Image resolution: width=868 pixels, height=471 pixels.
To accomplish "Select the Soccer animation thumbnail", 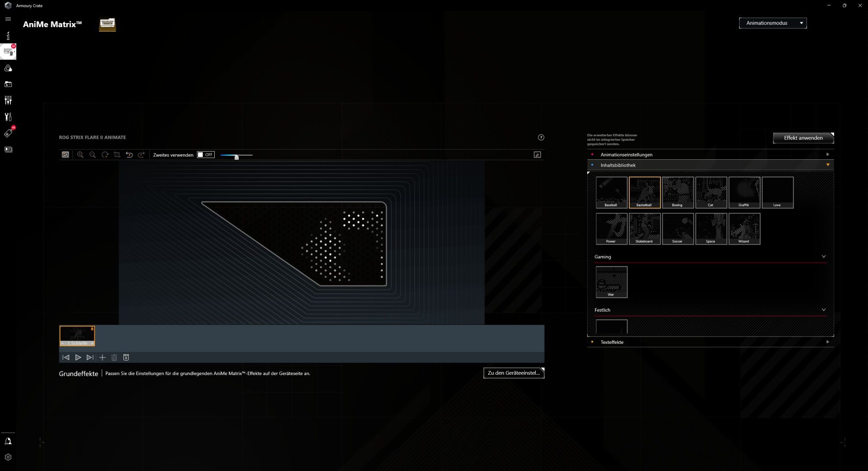I will click(678, 229).
